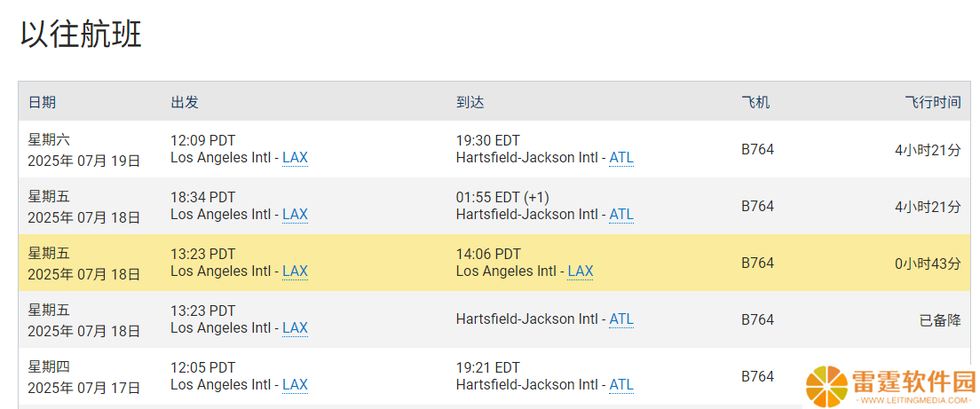Image resolution: width=980 pixels, height=409 pixels.
Task: Select the 已备降 status cell
Action: coord(940,320)
